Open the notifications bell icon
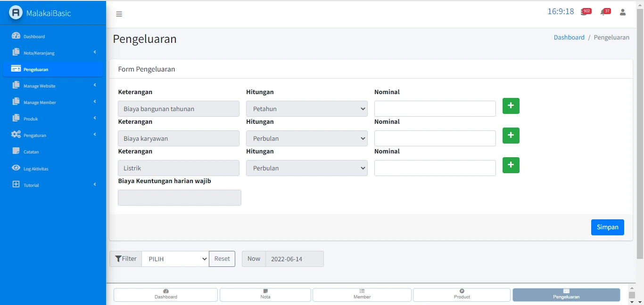This screenshot has height=305, width=644. [603, 12]
